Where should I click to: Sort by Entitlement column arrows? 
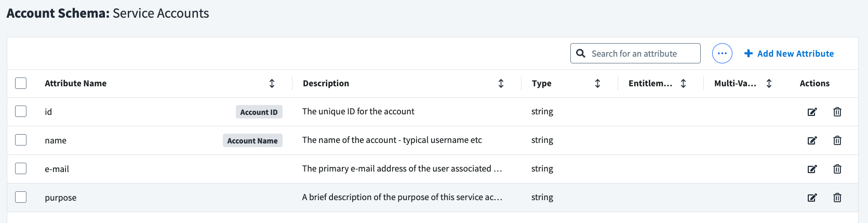point(683,83)
